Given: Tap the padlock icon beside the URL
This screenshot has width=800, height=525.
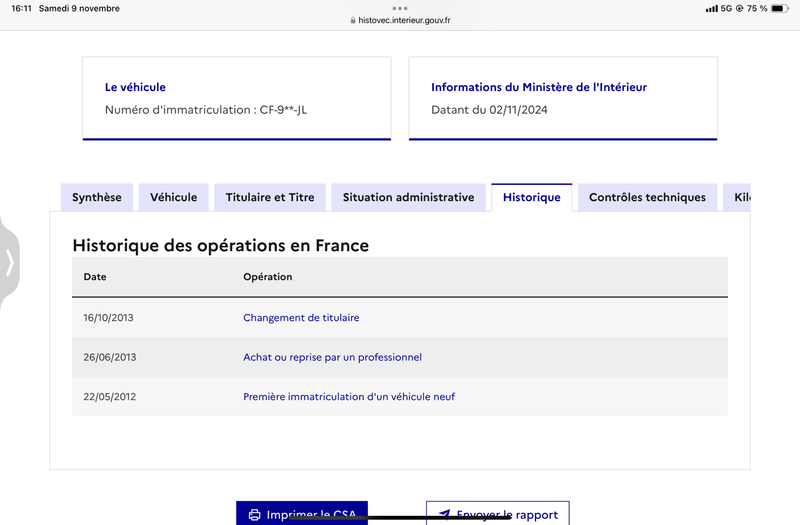Looking at the screenshot, I should (353, 20).
